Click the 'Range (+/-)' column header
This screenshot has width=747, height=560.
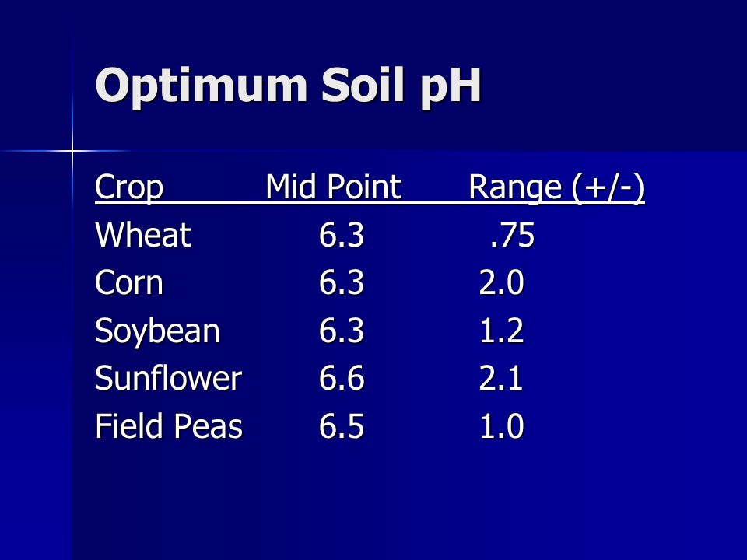click(x=556, y=187)
